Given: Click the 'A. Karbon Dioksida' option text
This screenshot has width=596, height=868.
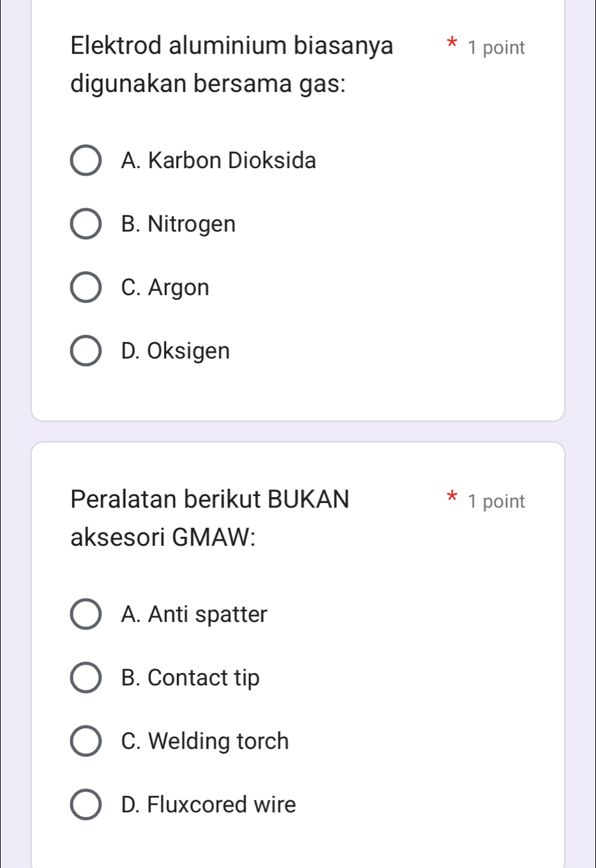Looking at the screenshot, I should click(218, 160).
